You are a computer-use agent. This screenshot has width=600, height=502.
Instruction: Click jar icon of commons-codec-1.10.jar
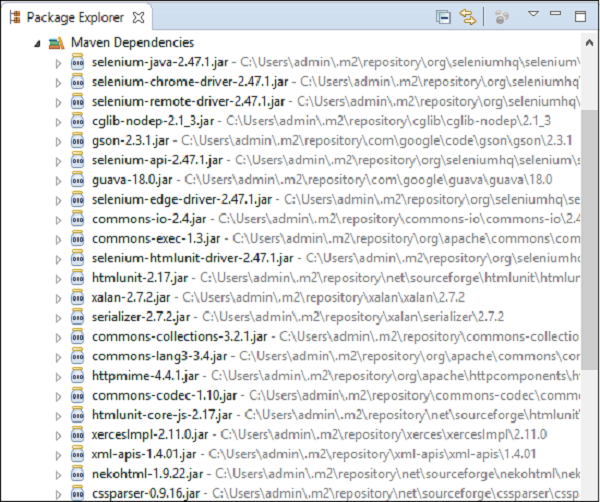[x=78, y=395]
